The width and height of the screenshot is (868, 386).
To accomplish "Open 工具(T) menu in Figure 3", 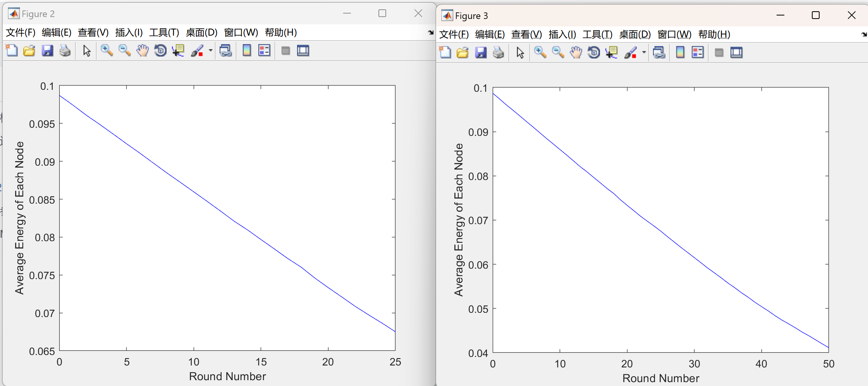I will pos(598,34).
